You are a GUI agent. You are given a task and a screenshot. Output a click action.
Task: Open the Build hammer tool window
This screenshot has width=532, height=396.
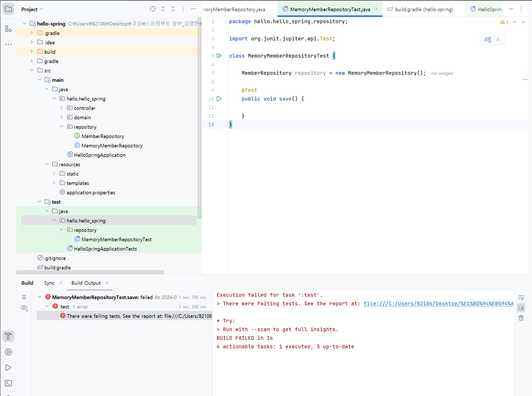(8, 336)
